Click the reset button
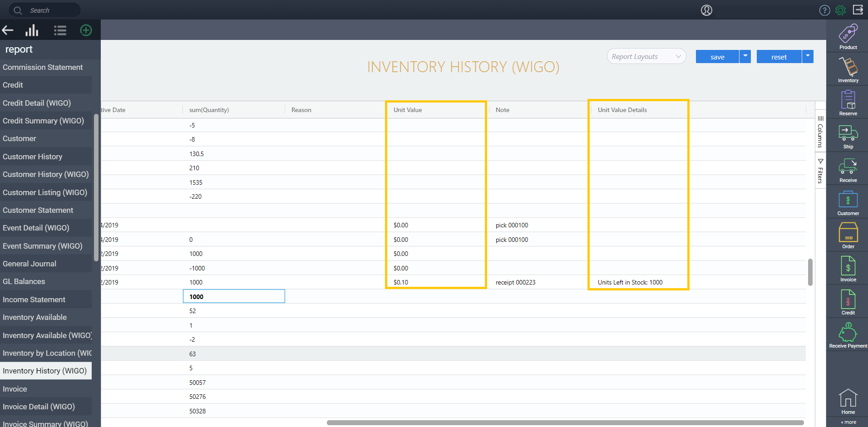The height and width of the screenshot is (427, 868). pos(779,56)
